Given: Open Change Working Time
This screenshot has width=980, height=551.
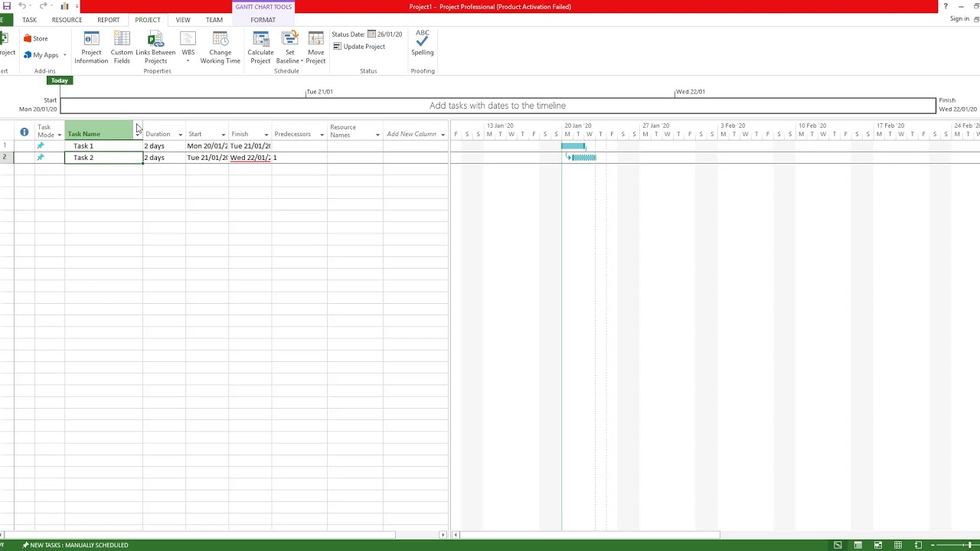Looking at the screenshot, I should [220, 47].
